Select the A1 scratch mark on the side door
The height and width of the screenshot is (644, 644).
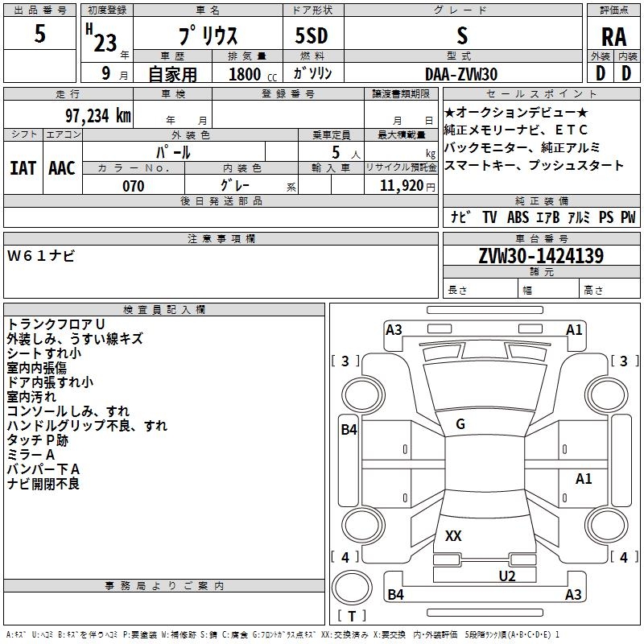pos(584,479)
